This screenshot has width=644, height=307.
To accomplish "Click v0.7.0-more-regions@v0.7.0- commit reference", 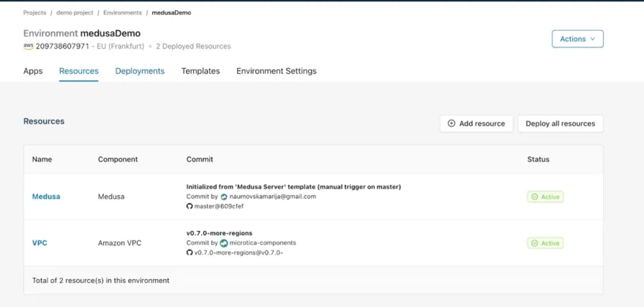I will [x=238, y=252].
